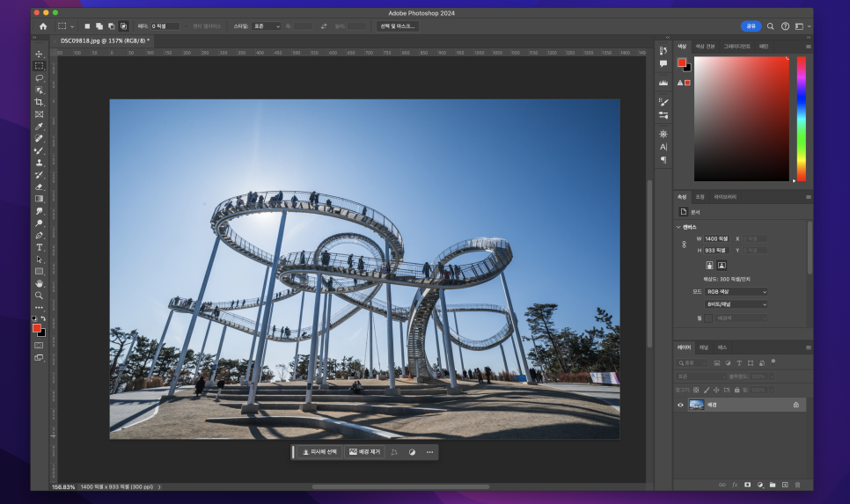Image resolution: width=850 pixels, height=504 pixels.
Task: Open the RGB color mode dropdown
Action: [x=736, y=291]
